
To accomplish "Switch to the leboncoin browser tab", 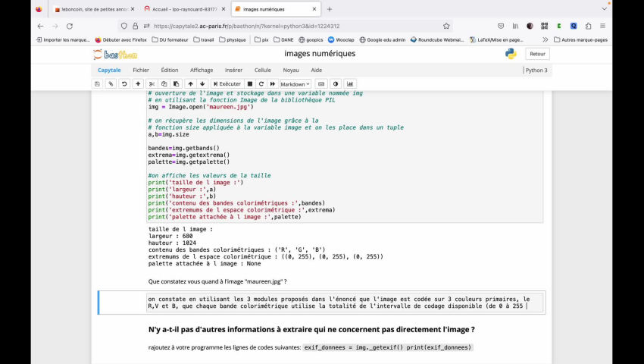I will (92, 9).
